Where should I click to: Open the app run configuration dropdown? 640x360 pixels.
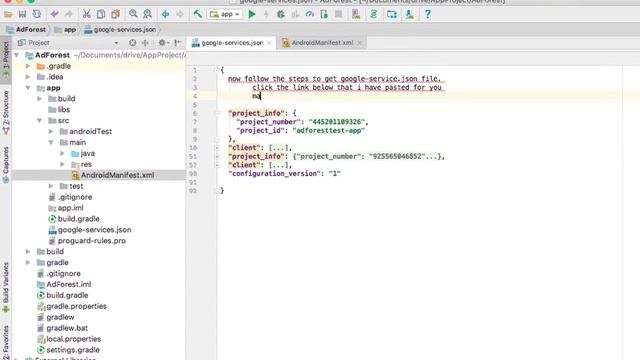tap(224, 14)
